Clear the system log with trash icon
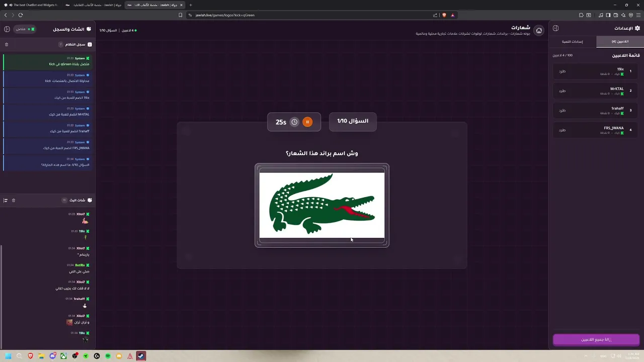This screenshot has width=644, height=362. 7,45
